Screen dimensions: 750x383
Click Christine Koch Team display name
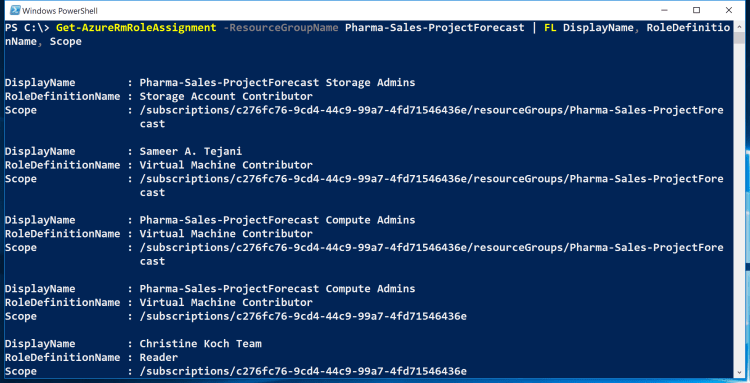point(200,344)
